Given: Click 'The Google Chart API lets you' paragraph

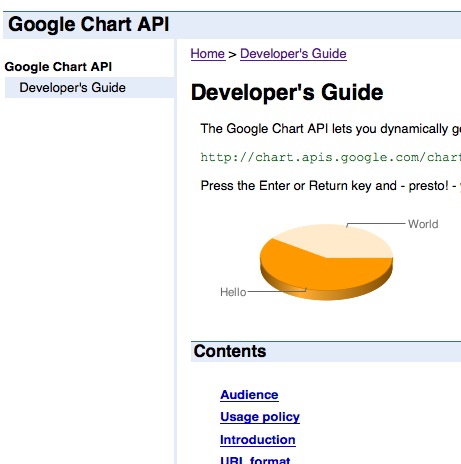Looking at the screenshot, I should [x=330, y=129].
